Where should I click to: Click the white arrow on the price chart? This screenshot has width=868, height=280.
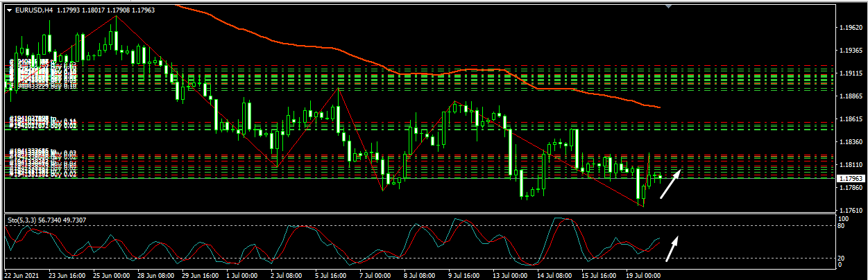[x=670, y=184]
